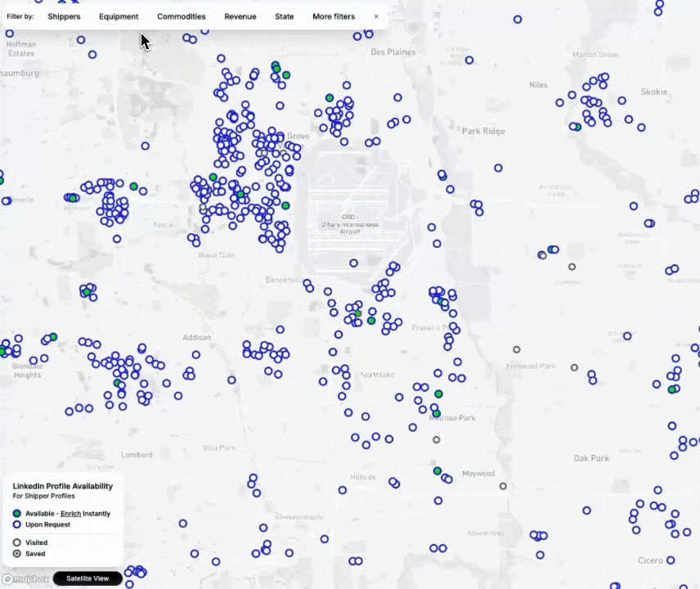Screen dimensions: 700x589
Task: Open the Equipment filter dropdown
Action: [x=119, y=16]
